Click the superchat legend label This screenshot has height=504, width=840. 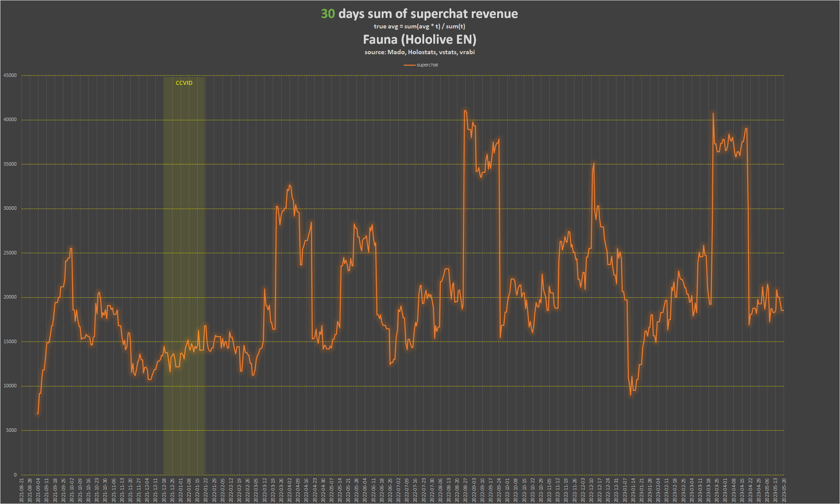tap(427, 65)
